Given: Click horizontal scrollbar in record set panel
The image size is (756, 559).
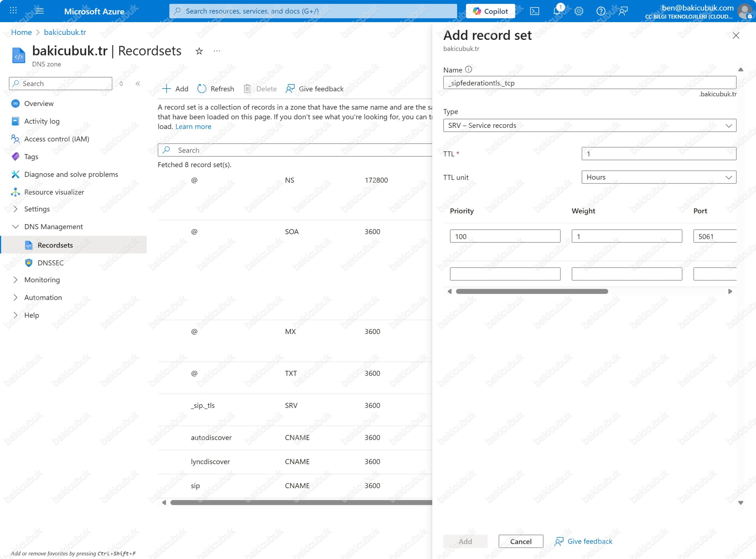Looking at the screenshot, I should click(532, 291).
